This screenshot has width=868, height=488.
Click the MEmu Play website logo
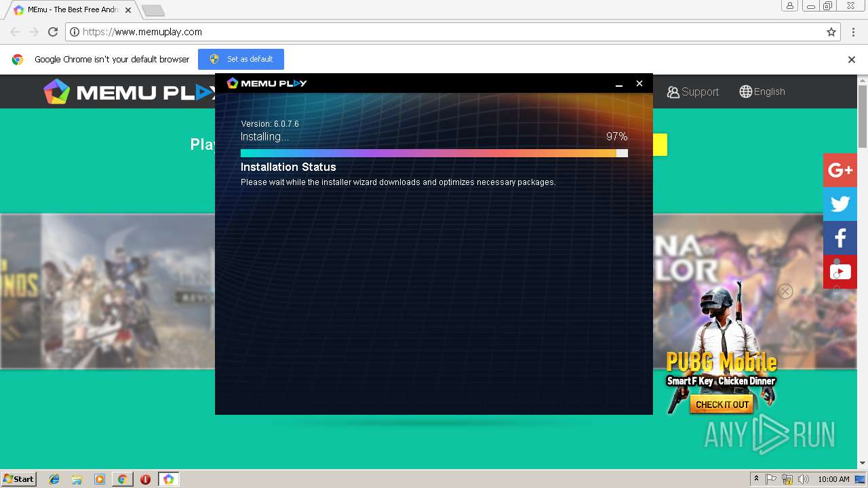(x=129, y=91)
